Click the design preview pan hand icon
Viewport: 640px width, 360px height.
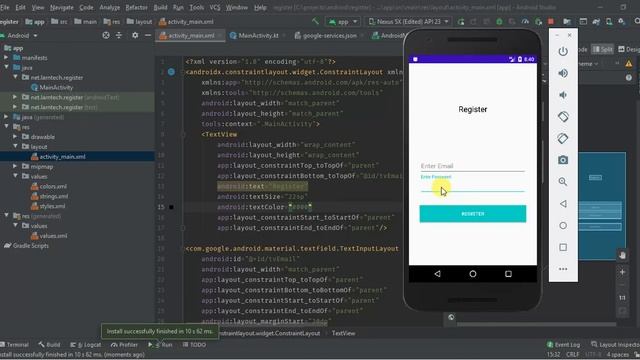click(x=622, y=256)
